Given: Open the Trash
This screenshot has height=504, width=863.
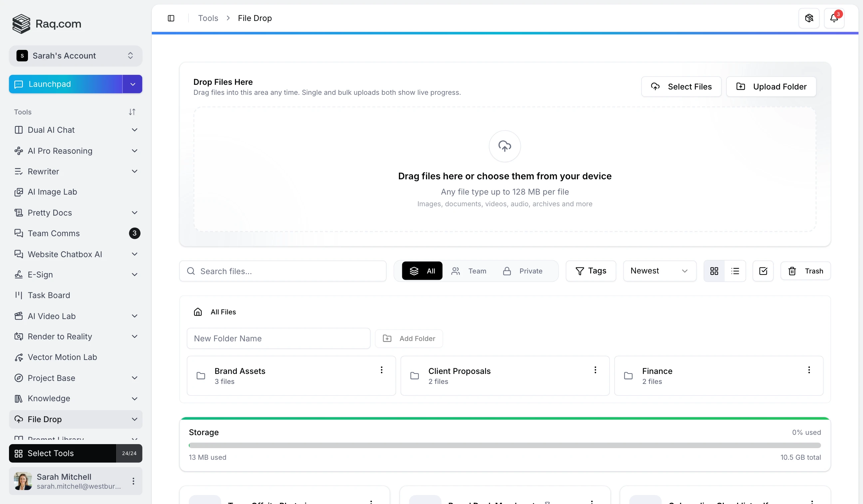Looking at the screenshot, I should (805, 271).
